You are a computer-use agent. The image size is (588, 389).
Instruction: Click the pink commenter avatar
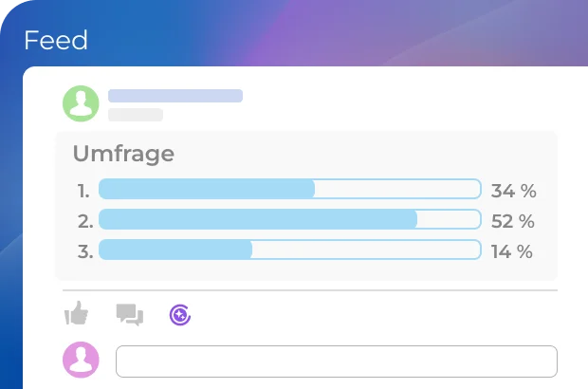coord(81,360)
